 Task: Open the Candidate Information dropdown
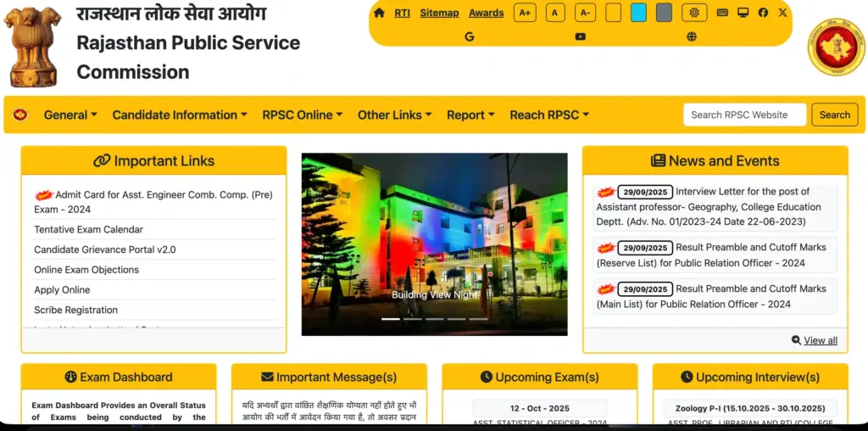pyautogui.click(x=180, y=115)
